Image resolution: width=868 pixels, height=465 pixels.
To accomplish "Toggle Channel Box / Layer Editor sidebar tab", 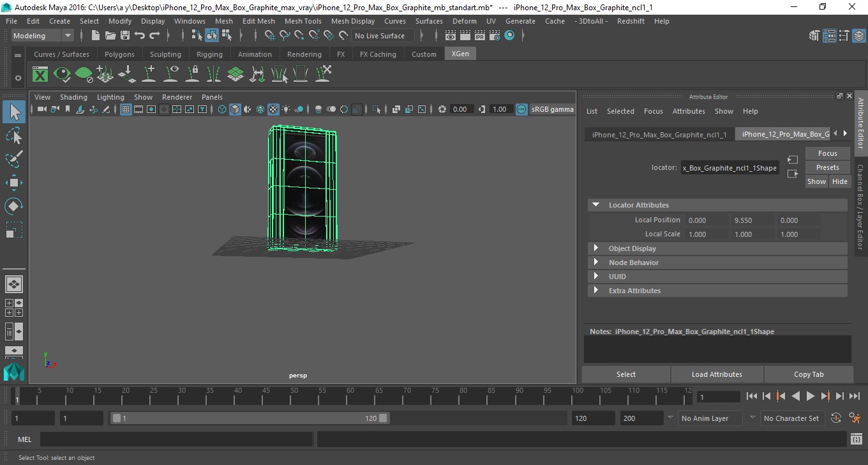I will (860, 206).
